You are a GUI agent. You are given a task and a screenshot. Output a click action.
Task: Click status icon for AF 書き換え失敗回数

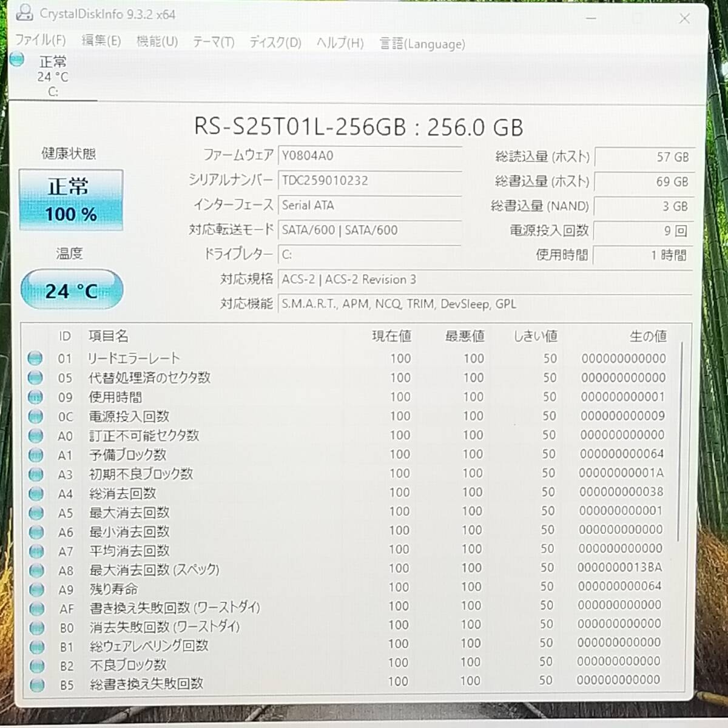[37, 608]
